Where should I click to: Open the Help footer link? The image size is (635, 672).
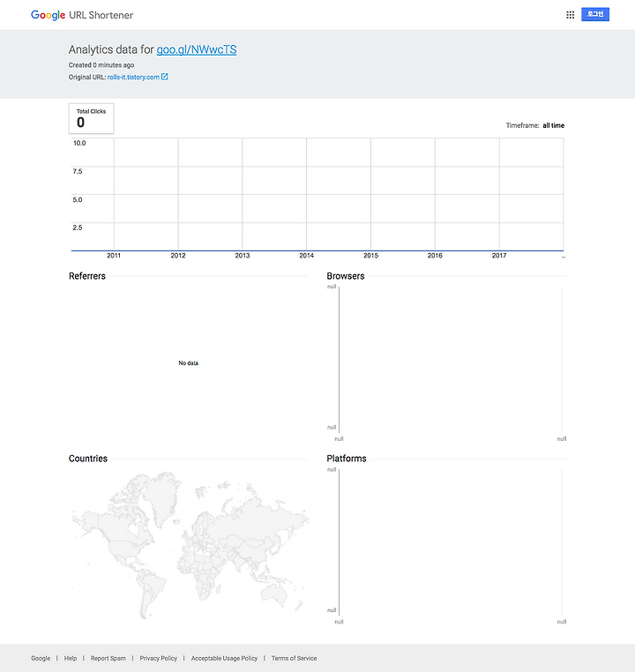pos(71,658)
